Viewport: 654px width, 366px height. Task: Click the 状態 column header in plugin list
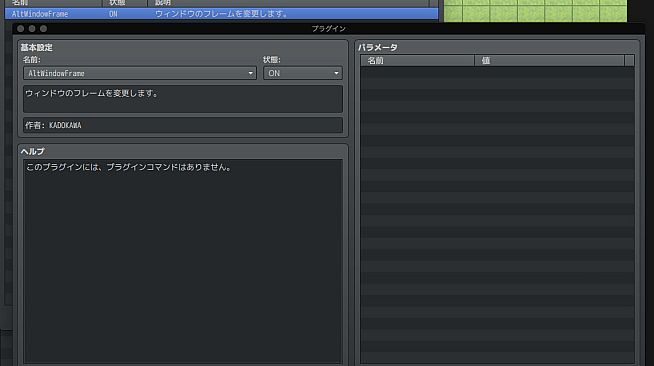coord(125,3)
